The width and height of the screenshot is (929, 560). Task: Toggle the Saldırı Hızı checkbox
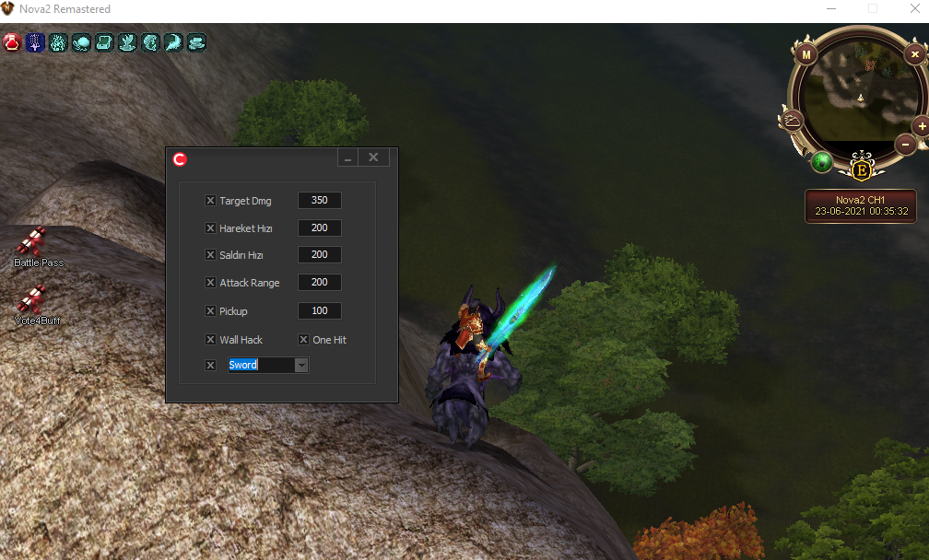[210, 254]
